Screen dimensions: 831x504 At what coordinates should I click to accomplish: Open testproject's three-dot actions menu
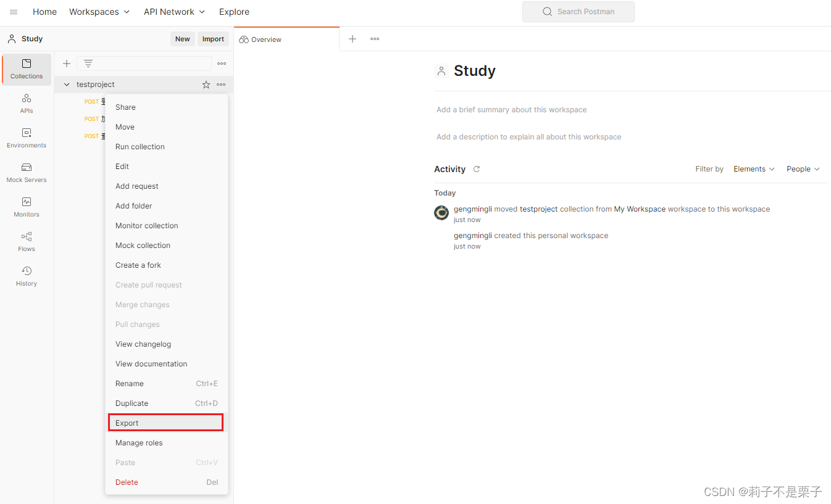click(x=221, y=85)
